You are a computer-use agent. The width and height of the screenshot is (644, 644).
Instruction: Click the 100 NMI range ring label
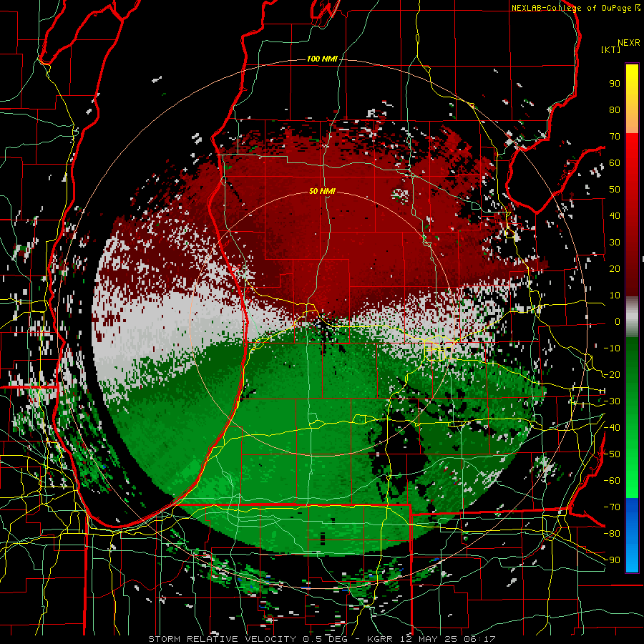pyautogui.click(x=322, y=59)
